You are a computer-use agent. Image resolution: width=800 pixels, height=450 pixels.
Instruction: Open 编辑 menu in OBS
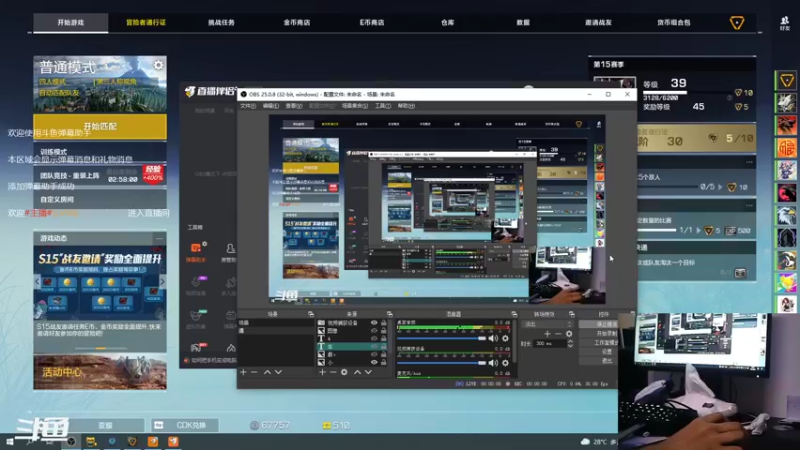tap(270, 106)
